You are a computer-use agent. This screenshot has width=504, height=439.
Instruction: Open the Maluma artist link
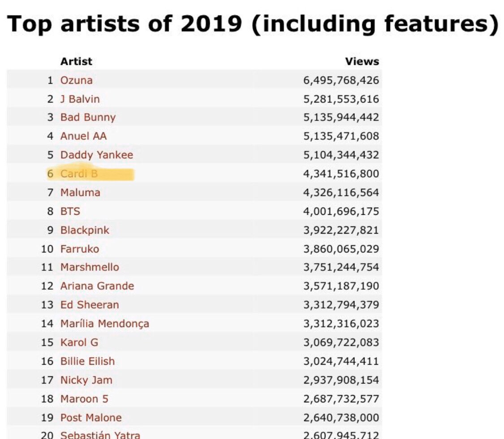[80, 192]
